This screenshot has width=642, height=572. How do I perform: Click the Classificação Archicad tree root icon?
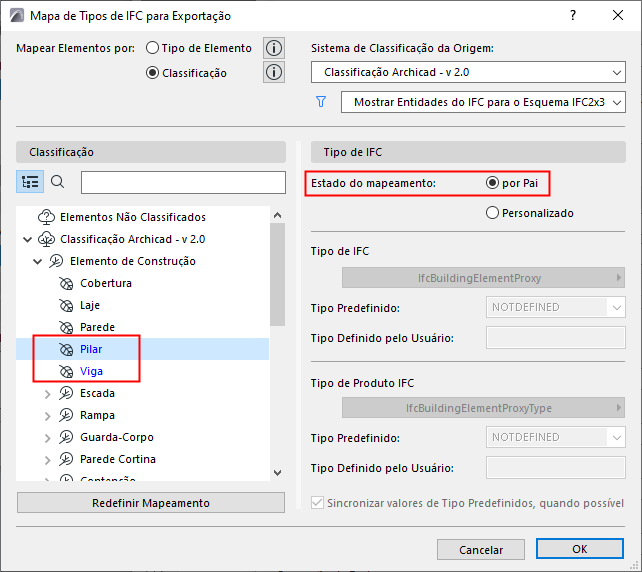click(x=46, y=239)
